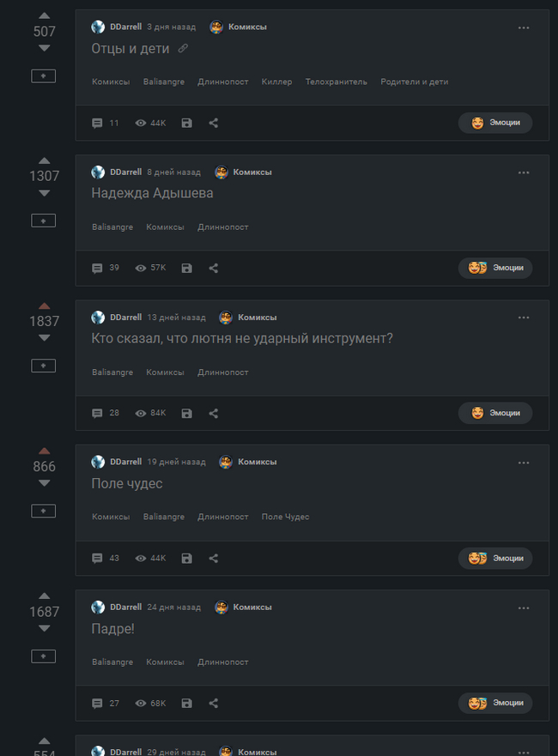Image resolution: width=558 pixels, height=756 pixels.
Task: Downvote the 'Надежда Адышева' post
Action: [x=45, y=193]
